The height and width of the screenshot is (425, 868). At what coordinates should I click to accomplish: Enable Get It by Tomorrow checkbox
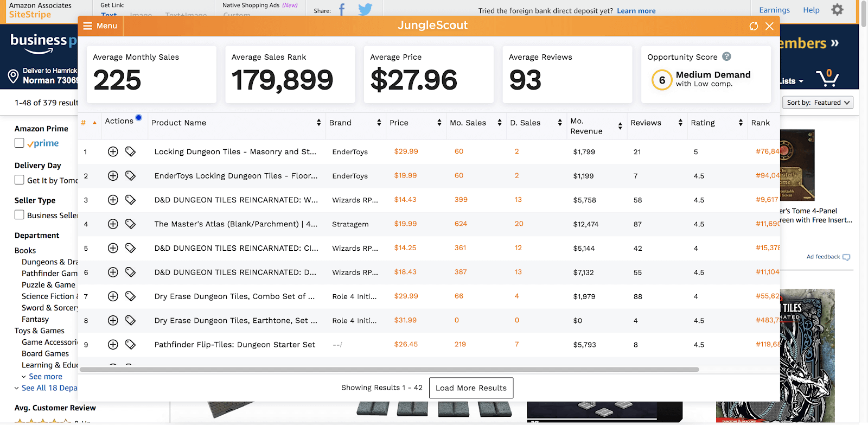[20, 180]
